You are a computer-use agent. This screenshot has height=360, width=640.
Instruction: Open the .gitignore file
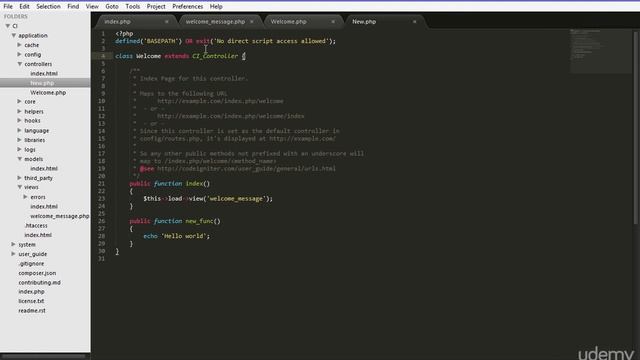point(31,264)
